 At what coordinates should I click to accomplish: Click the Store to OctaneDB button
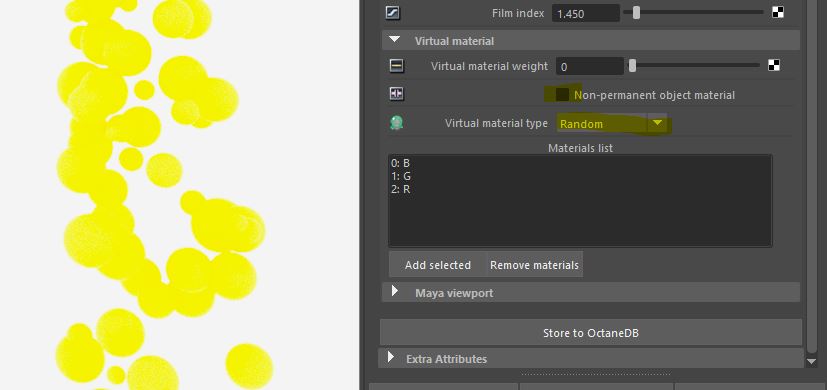(591, 332)
